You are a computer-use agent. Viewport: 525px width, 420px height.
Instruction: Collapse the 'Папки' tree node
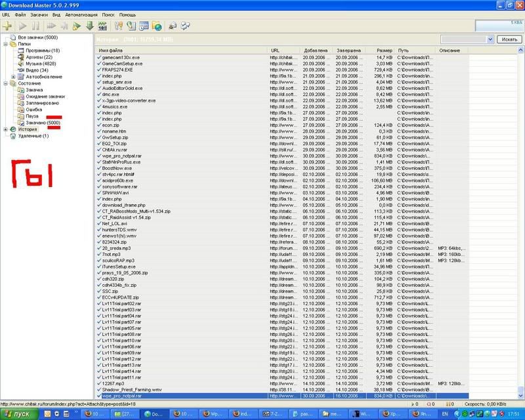(5, 44)
